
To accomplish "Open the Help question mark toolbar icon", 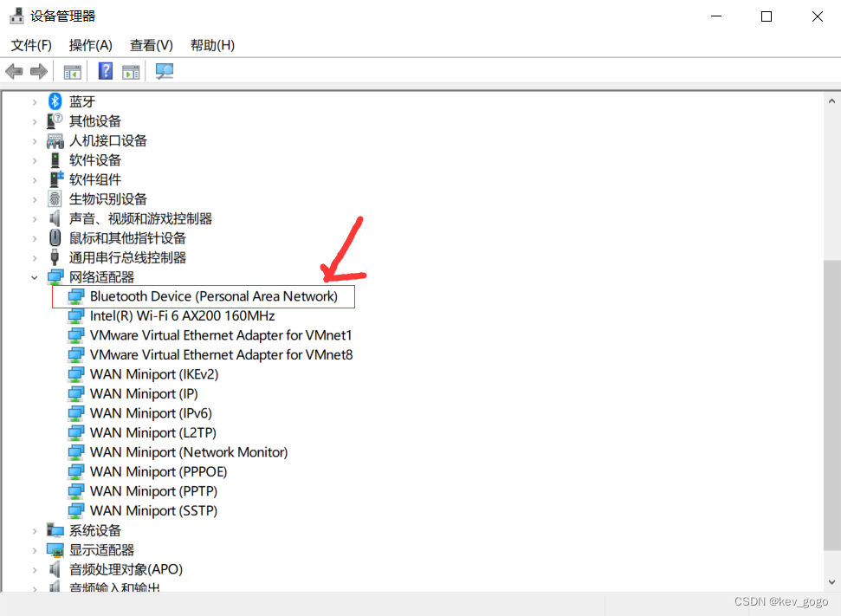I will click(x=105, y=71).
